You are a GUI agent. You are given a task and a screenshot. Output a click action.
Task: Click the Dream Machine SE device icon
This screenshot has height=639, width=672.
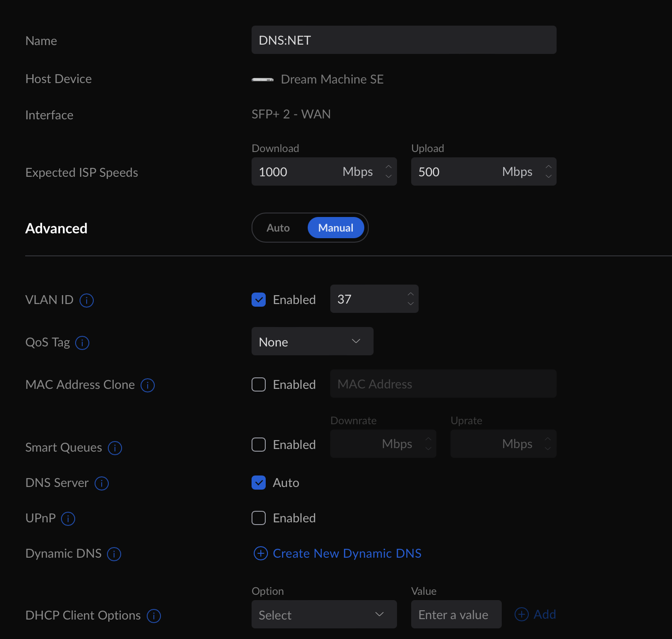pyautogui.click(x=263, y=80)
